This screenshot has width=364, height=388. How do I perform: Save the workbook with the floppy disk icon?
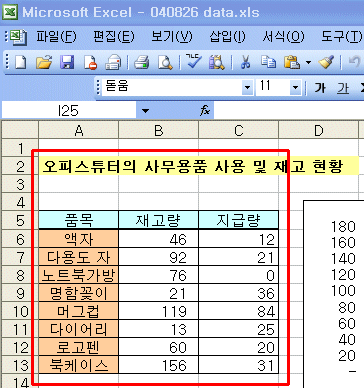point(67,62)
